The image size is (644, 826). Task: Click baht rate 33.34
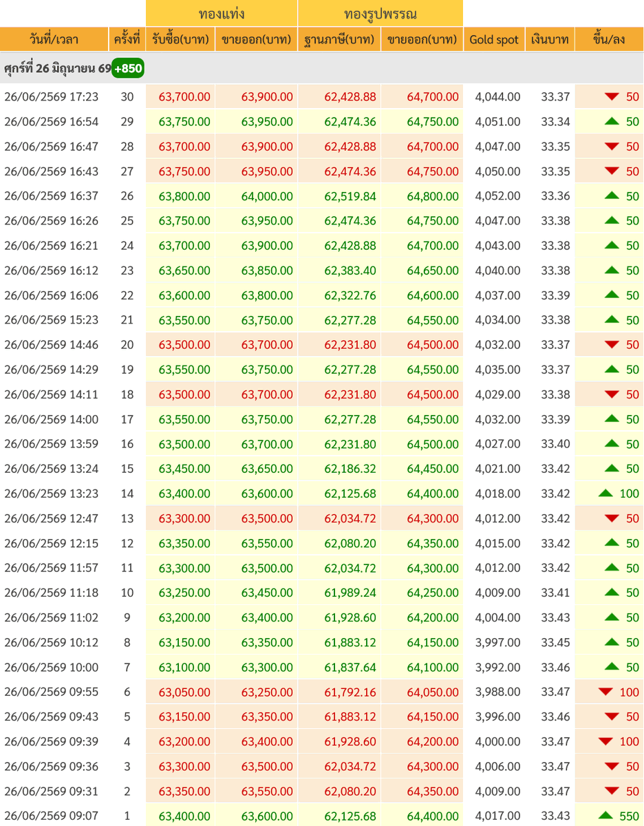[555, 122]
